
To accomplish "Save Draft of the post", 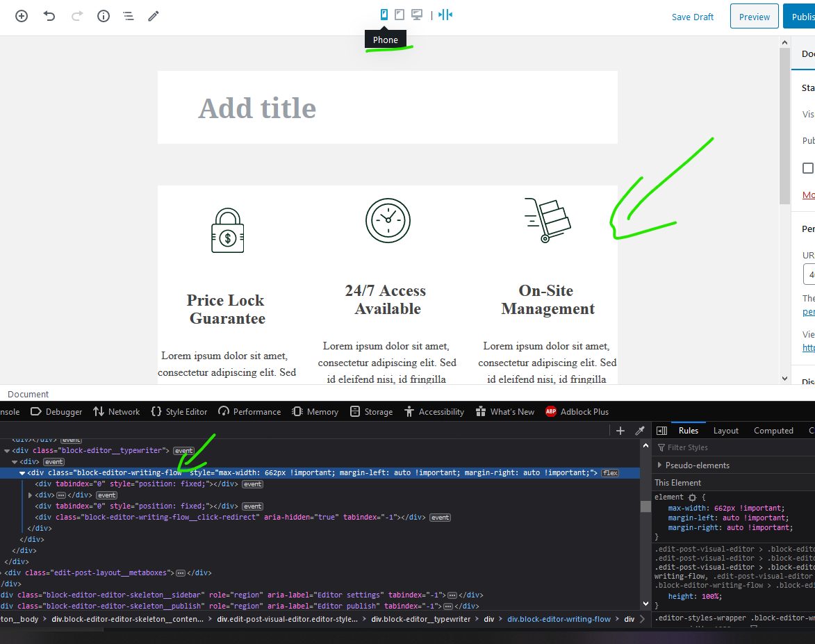I will [x=692, y=17].
